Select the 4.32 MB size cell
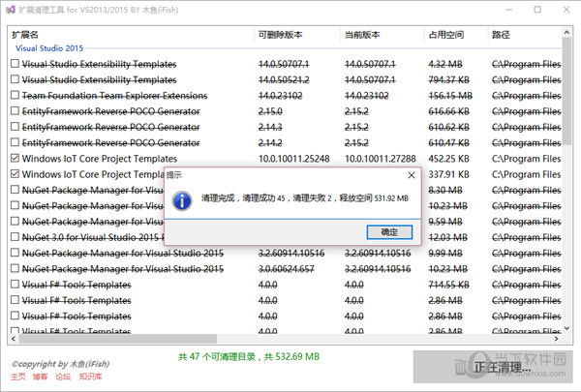This screenshot has height=392, width=581. tap(445, 64)
